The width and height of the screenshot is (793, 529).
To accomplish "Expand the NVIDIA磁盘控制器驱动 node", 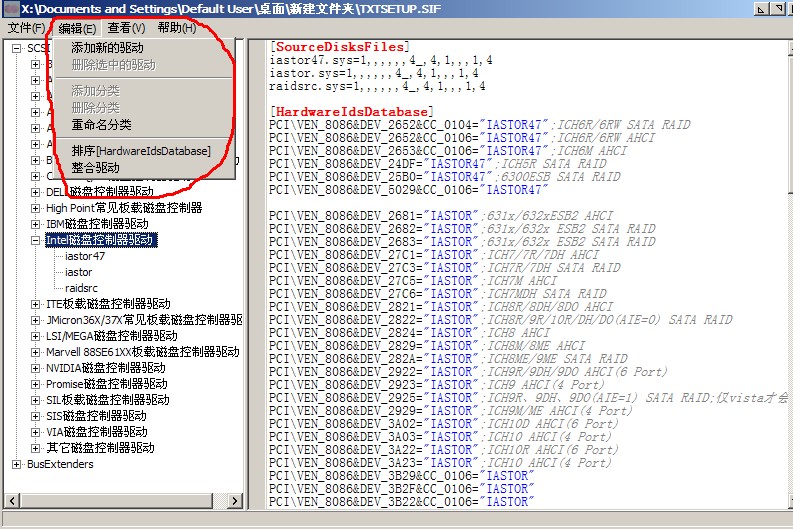I will (x=35, y=368).
